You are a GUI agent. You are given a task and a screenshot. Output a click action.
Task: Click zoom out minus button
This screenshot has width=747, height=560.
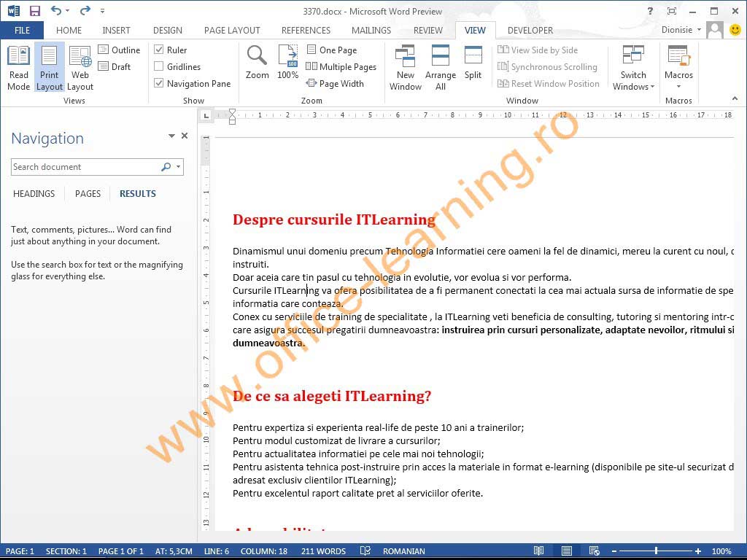tap(614, 551)
